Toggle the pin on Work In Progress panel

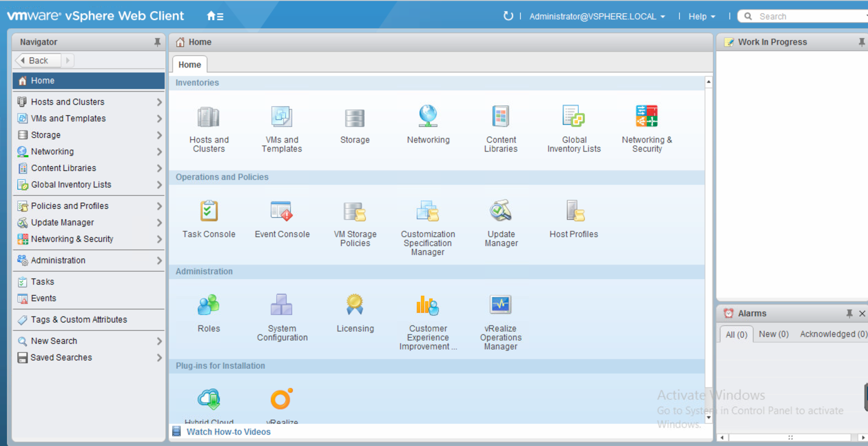861,42
